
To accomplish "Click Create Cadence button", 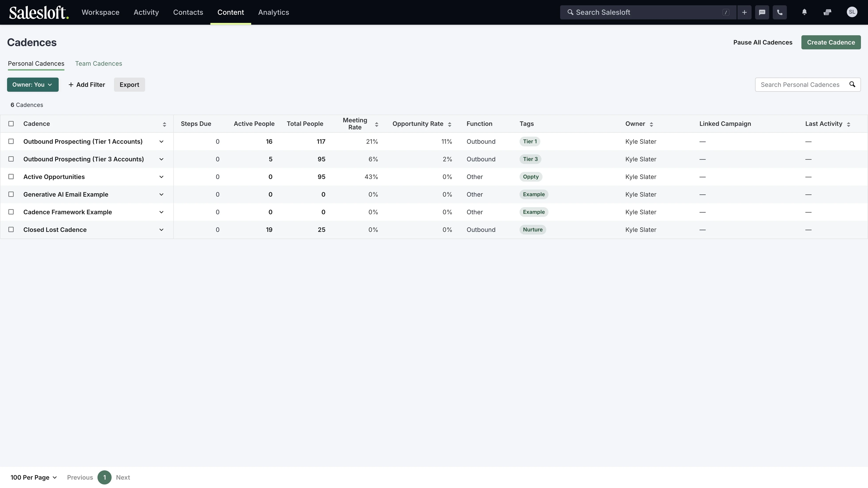I will tap(831, 43).
